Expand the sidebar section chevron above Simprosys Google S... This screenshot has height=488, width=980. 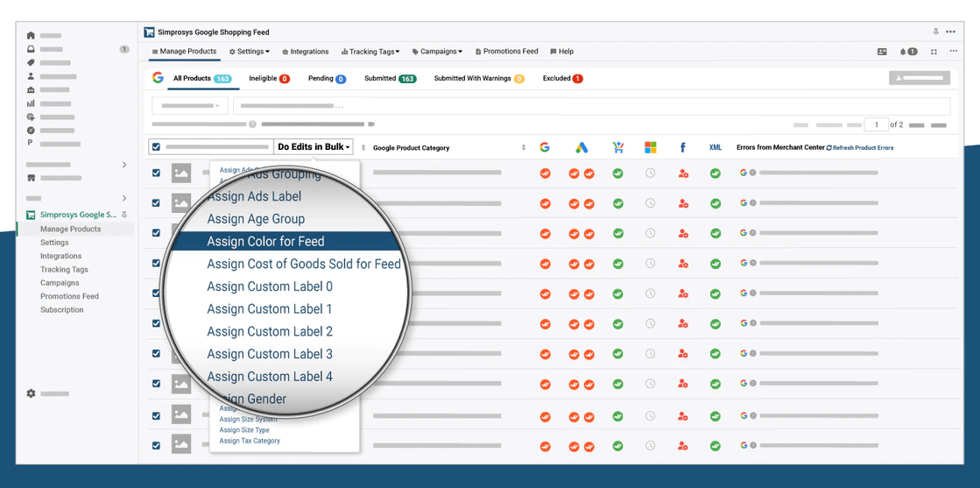(123, 198)
